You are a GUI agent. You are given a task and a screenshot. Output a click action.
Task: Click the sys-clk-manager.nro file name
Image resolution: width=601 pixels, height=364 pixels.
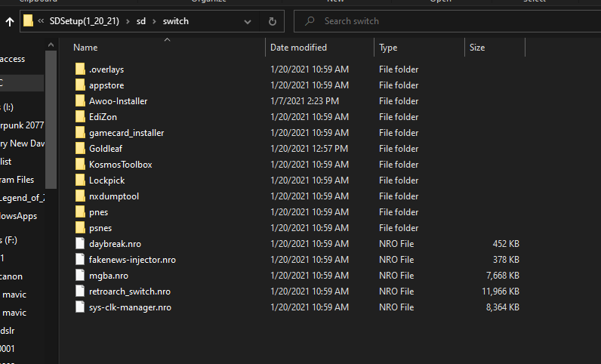[130, 307]
